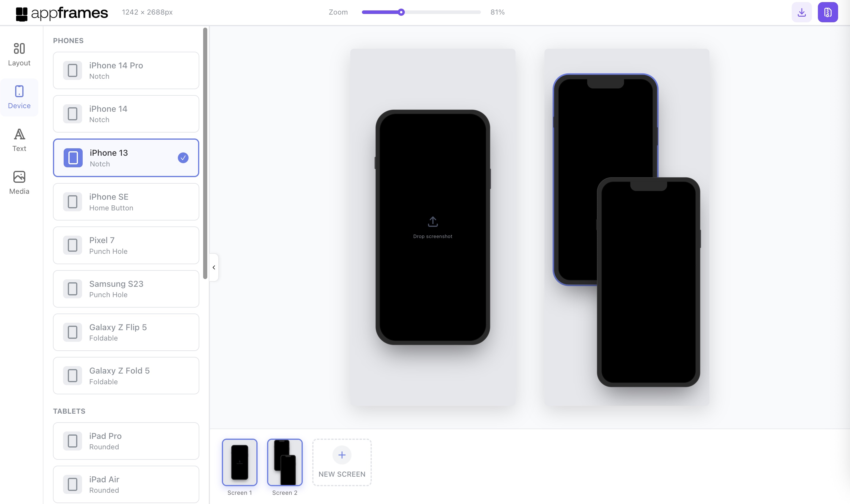Click the upload arrow on Drop screenshot
The height and width of the screenshot is (504, 850).
[432, 222]
